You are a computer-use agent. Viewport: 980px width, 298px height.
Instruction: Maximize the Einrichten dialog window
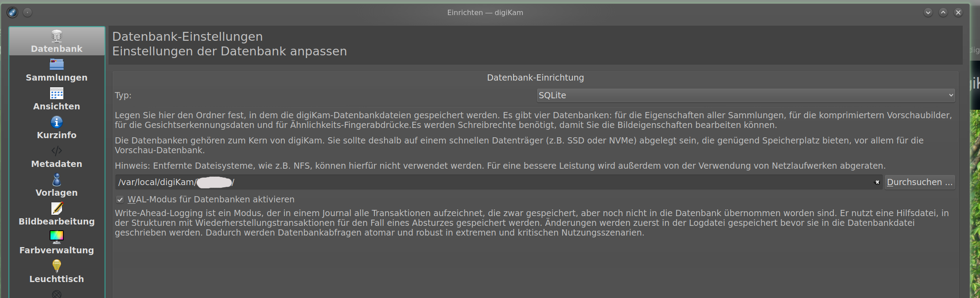click(943, 12)
